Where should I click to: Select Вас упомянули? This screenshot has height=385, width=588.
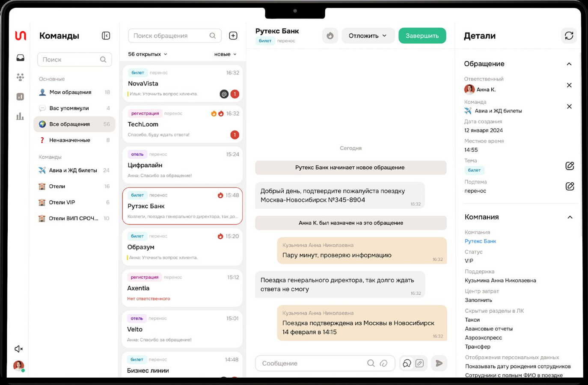click(74, 108)
